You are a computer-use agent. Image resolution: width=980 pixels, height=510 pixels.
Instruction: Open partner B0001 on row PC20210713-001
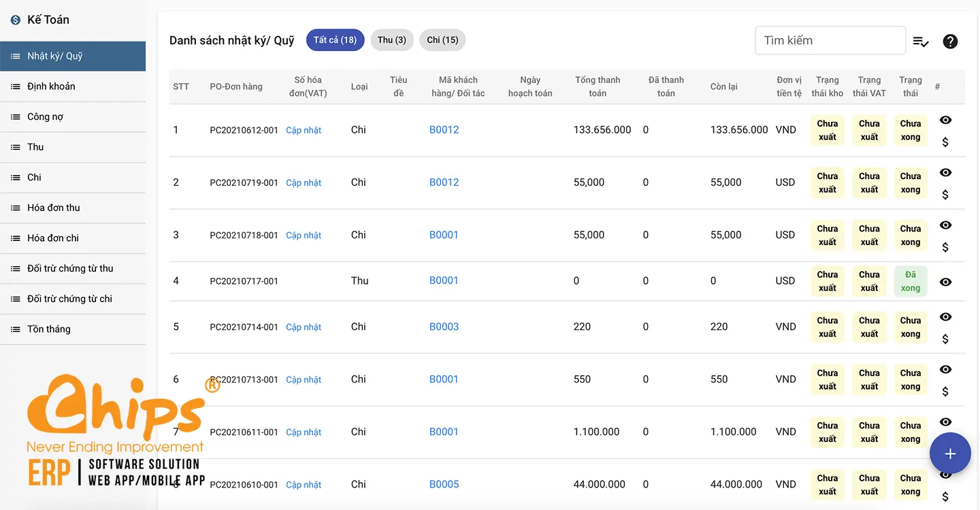444,379
